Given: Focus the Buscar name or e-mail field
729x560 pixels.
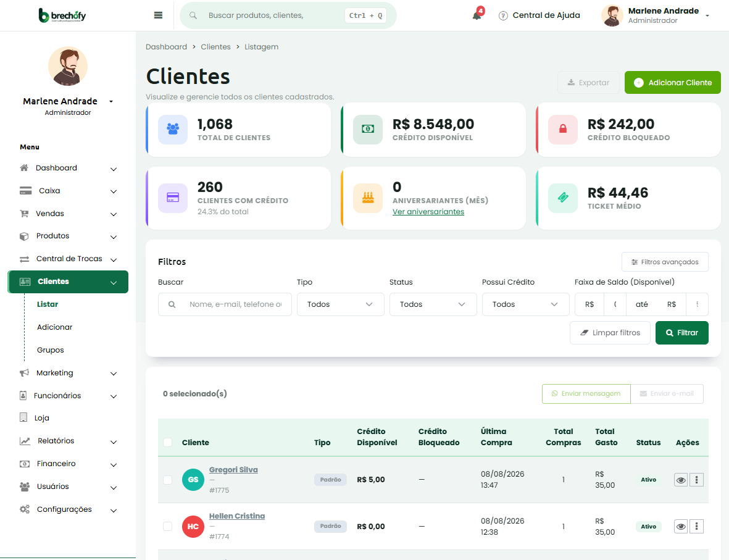Looking at the screenshot, I should coord(225,304).
